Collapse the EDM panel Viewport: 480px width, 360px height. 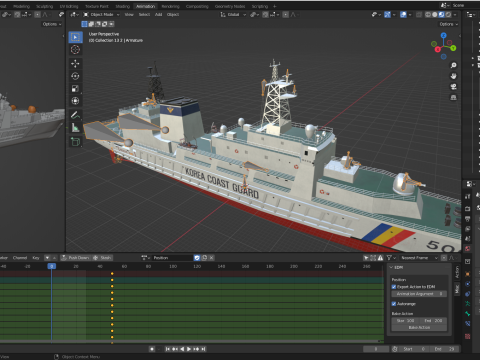391,267
